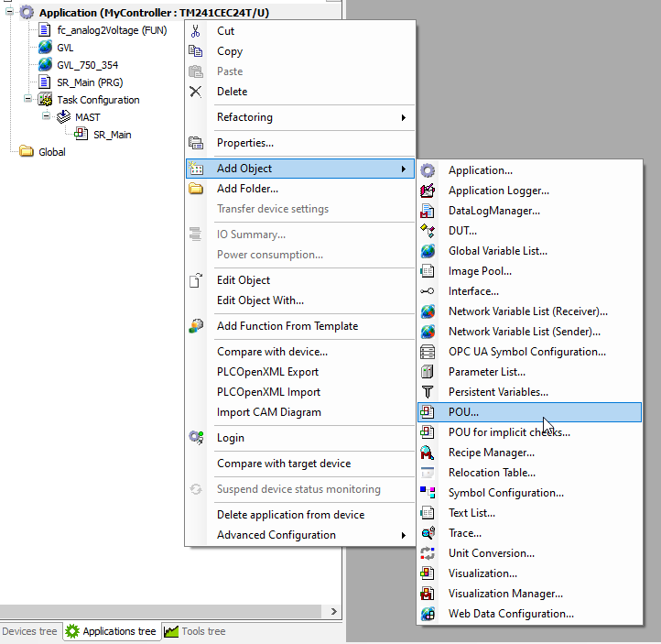The height and width of the screenshot is (644, 661).
Task: Open the Advanced Configuration submenu arrow
Action: pyautogui.click(x=404, y=535)
